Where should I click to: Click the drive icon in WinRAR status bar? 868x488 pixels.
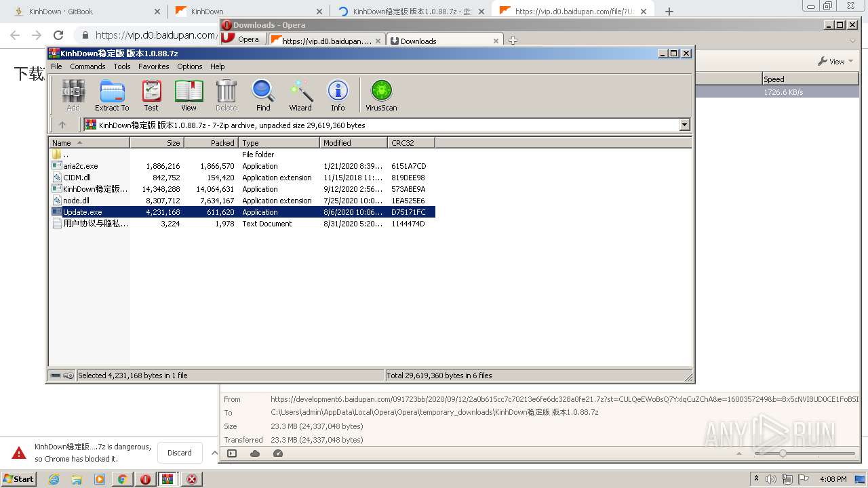56,375
